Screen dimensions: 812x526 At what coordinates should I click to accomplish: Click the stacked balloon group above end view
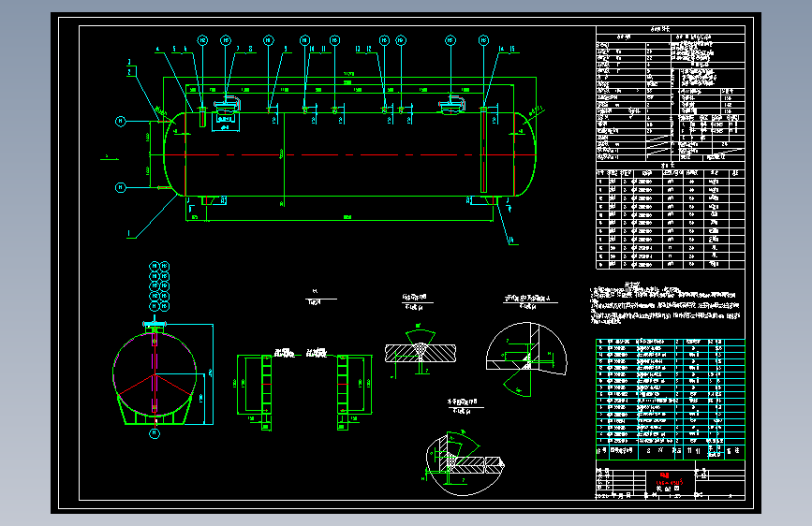click(159, 286)
